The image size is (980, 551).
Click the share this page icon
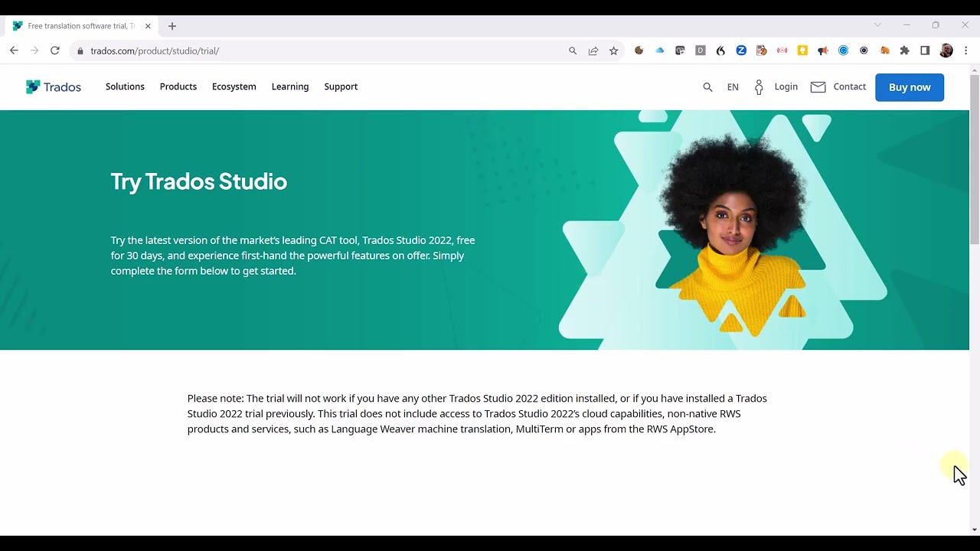593,51
